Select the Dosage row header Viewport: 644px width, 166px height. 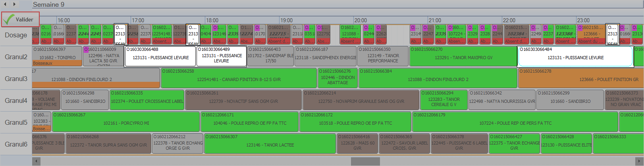pyautogui.click(x=16, y=35)
